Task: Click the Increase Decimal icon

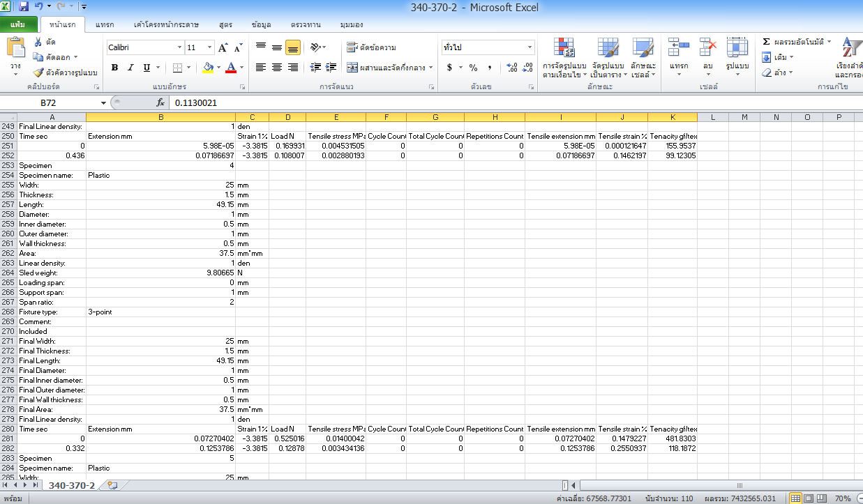Action: (x=511, y=68)
